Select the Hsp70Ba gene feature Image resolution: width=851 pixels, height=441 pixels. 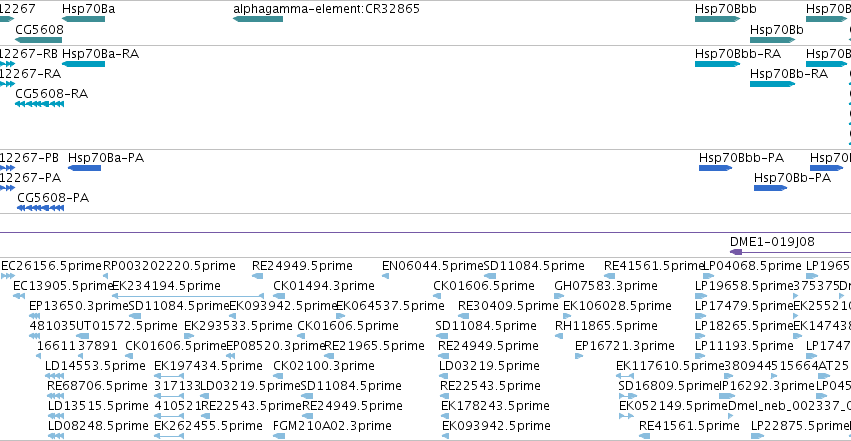point(84,19)
